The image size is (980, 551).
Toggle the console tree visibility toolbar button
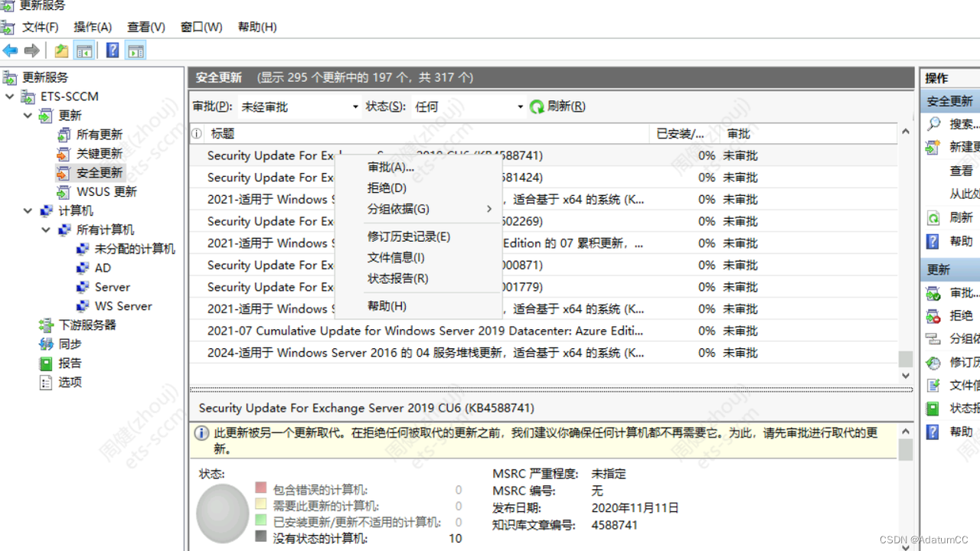pyautogui.click(x=84, y=51)
